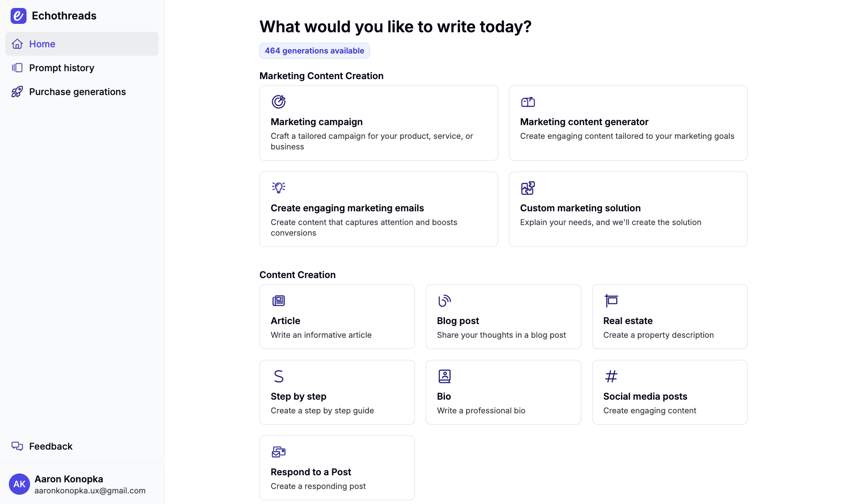Screen dimensions: 843x504
Task: Click the Blog post broadcast icon
Action: point(444,301)
